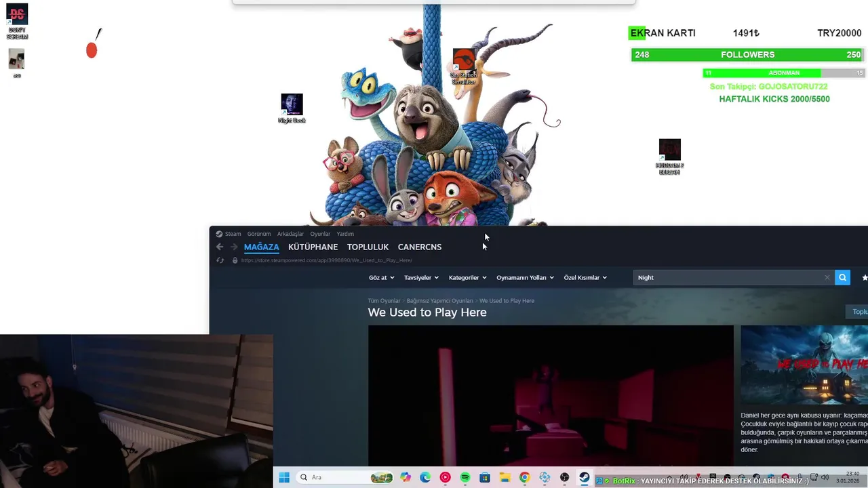Open the CANERCNS profile tab
This screenshot has width=868, height=488.
[420, 247]
